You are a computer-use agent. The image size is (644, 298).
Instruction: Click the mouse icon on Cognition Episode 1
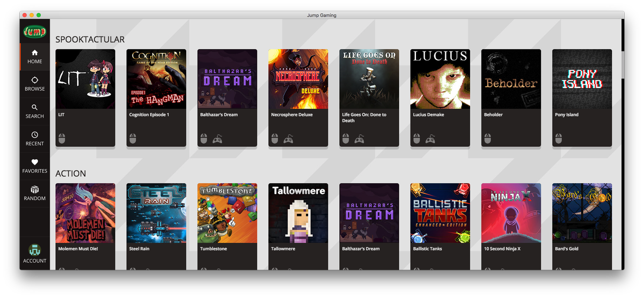pos(133,139)
